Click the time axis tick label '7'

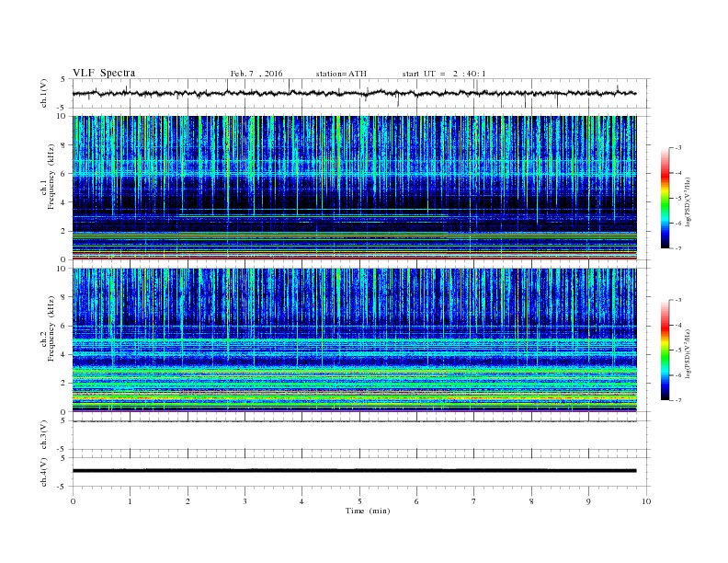pyautogui.click(x=474, y=501)
